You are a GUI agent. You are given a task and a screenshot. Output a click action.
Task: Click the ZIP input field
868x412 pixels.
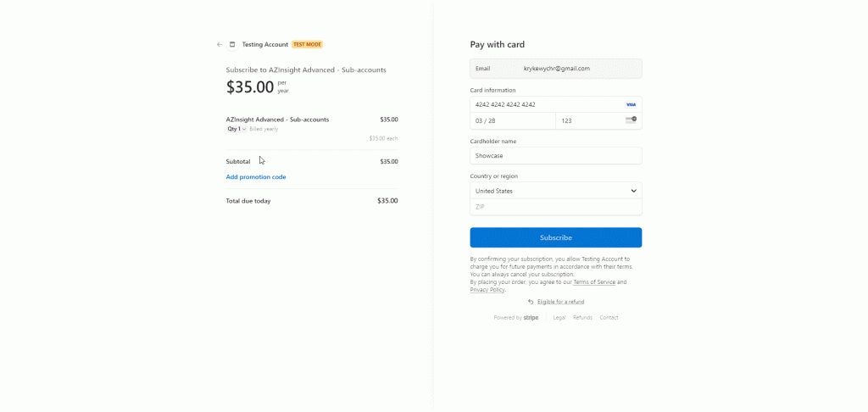tap(556, 207)
